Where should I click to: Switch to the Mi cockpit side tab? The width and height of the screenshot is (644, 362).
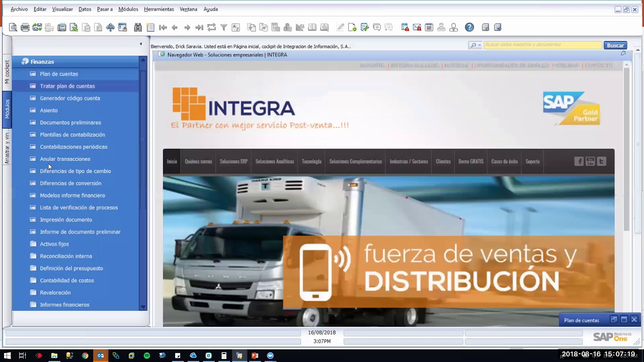(x=7, y=72)
